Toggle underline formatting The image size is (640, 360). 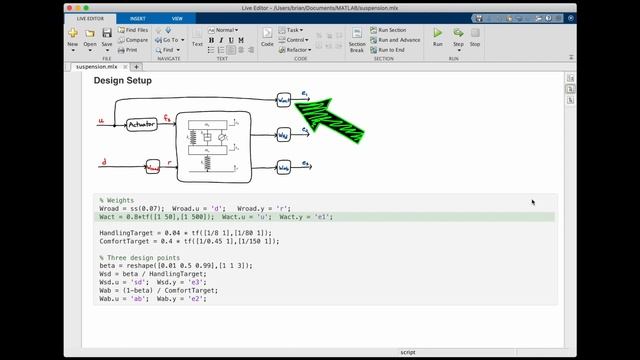[231, 40]
